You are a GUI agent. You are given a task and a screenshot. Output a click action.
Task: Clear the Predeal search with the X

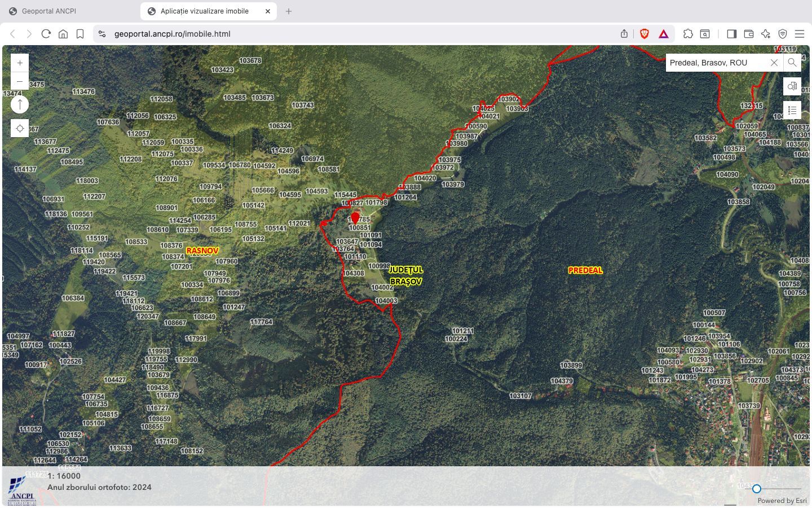(x=774, y=63)
